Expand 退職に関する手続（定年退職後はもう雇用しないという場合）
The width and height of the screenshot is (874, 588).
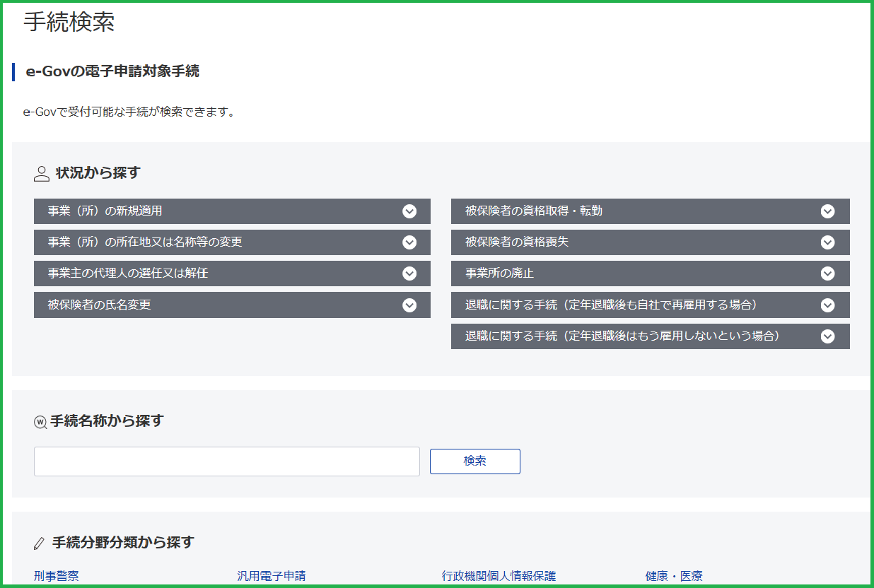coord(651,336)
